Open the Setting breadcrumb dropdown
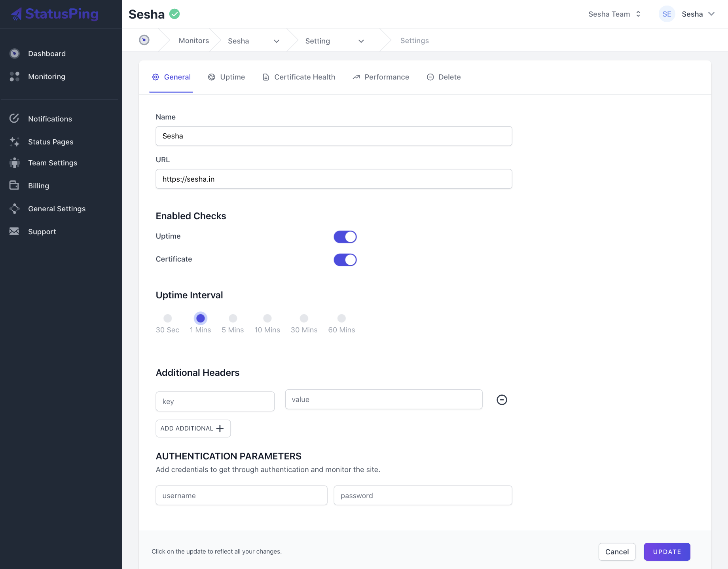The height and width of the screenshot is (569, 728). coord(334,41)
